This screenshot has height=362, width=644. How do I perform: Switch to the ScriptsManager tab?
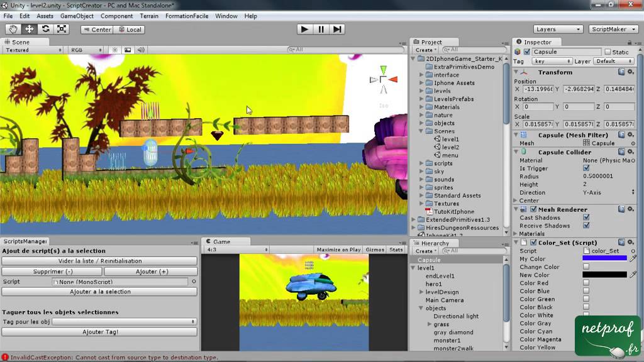coord(25,241)
